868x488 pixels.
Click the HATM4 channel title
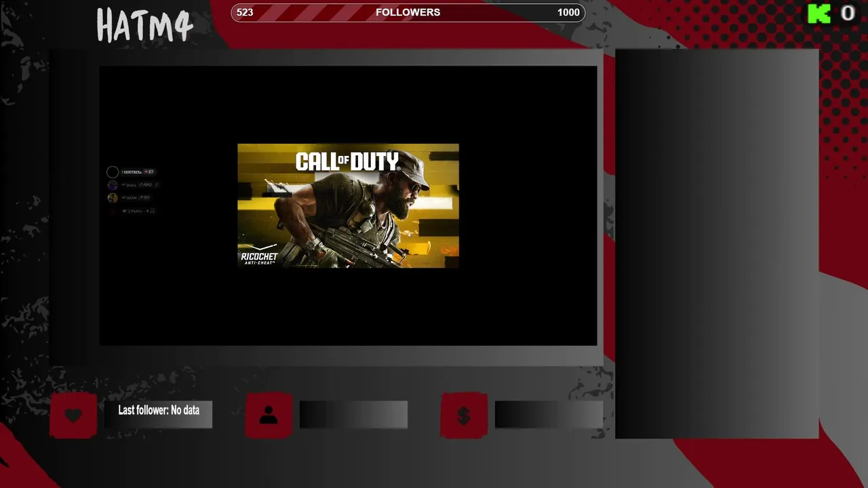tap(144, 26)
